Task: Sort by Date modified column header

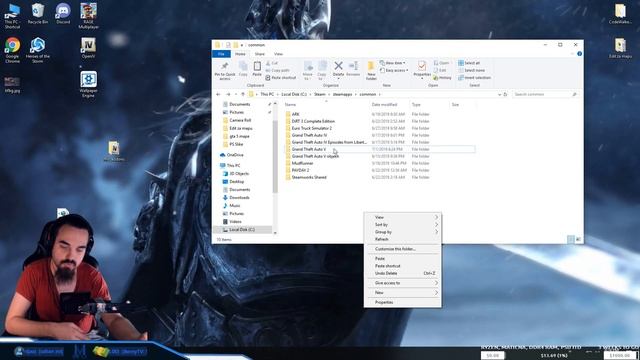Action: 384,105
